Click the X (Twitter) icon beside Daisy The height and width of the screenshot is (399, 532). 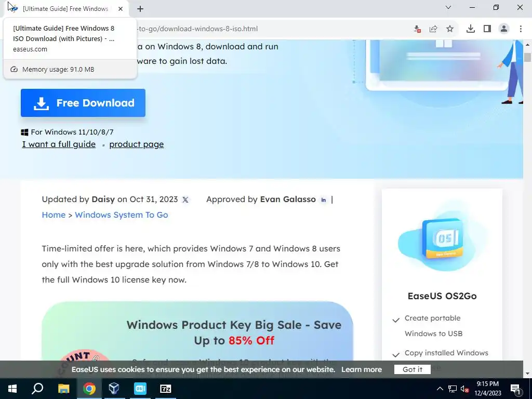point(185,200)
